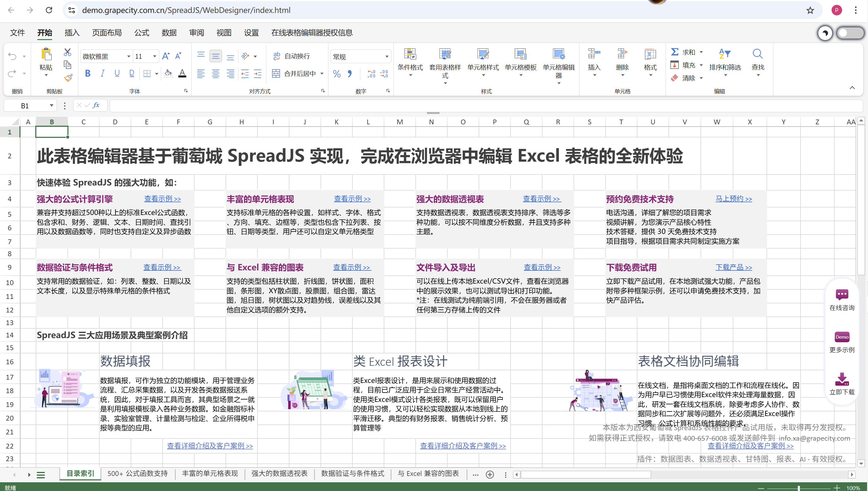Toggle Bold formatting

[x=88, y=73]
